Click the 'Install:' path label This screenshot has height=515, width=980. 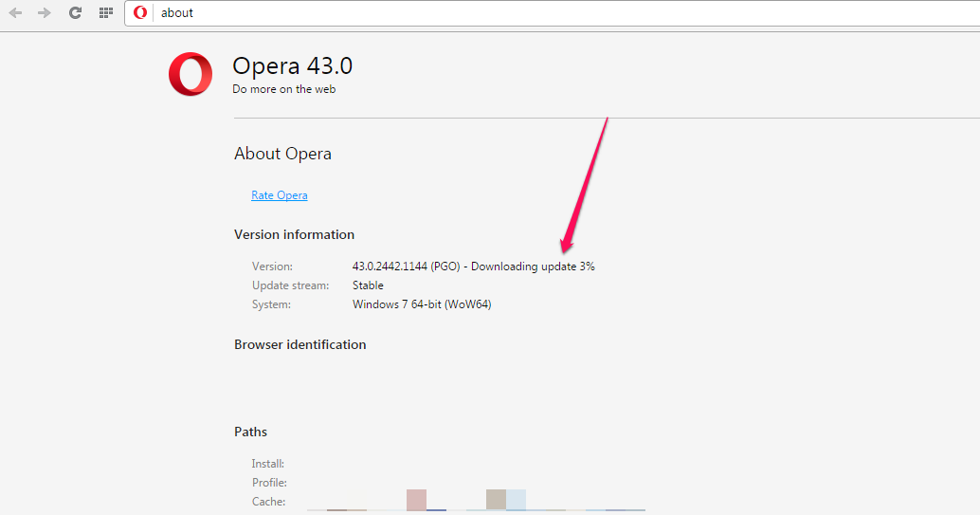point(268,464)
